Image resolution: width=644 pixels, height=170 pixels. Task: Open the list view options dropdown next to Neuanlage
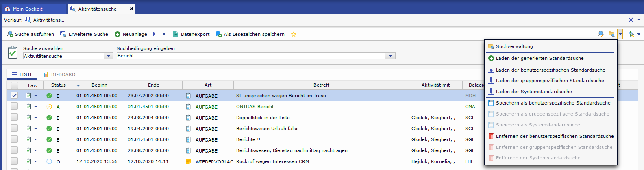pos(159,35)
